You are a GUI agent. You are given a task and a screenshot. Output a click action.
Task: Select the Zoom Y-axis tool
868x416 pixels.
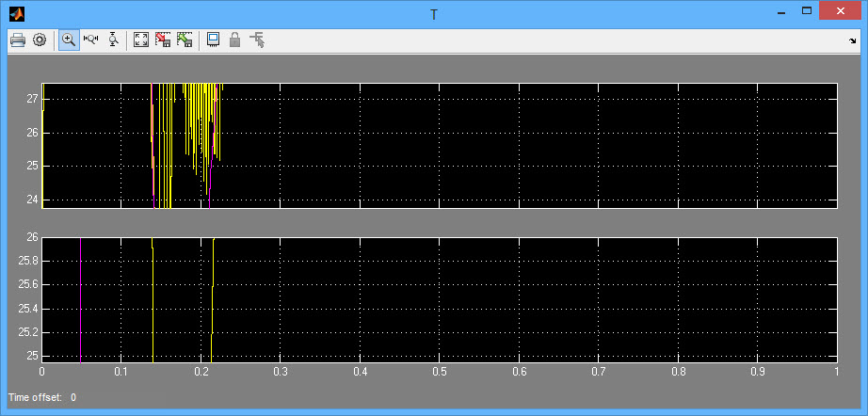pos(114,40)
